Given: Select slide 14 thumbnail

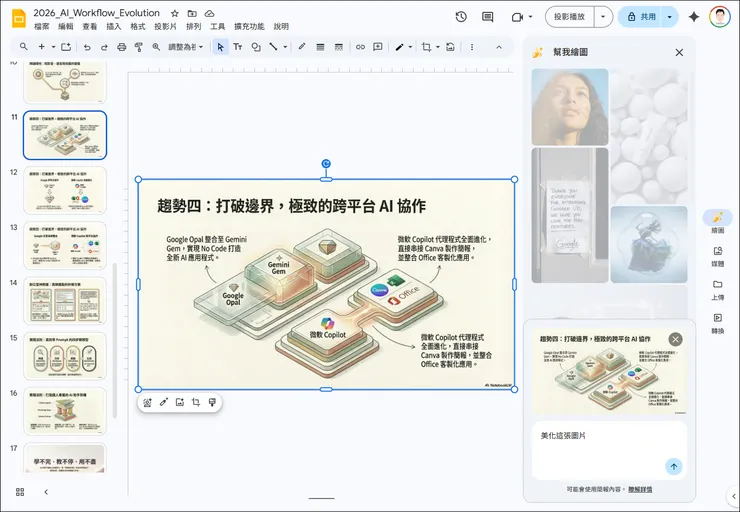Looking at the screenshot, I should pos(65,301).
